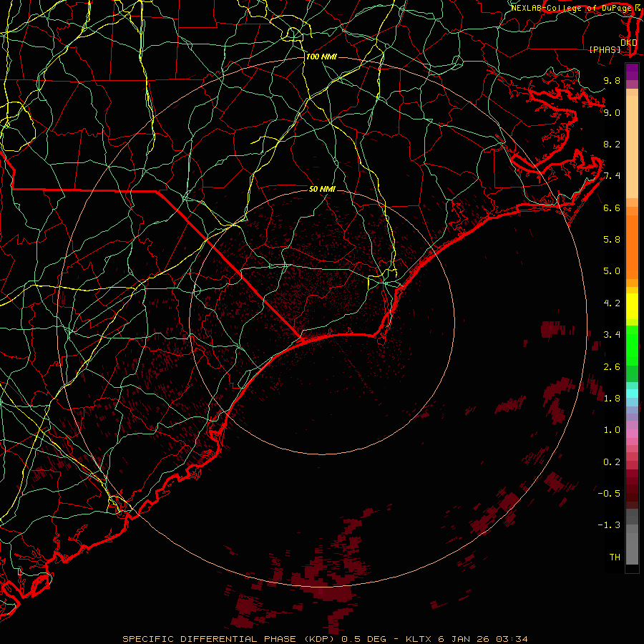Click the [PHAS] units label
The height and width of the screenshot is (644, 644).
click(x=605, y=50)
